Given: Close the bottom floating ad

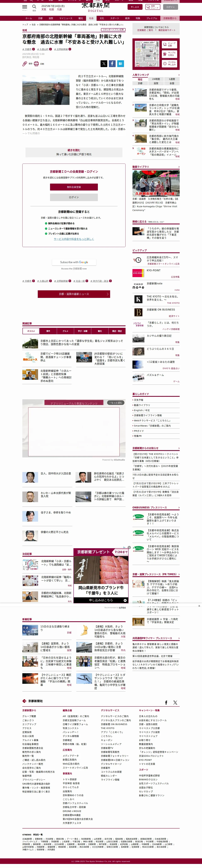Looking at the screenshot, I should point(199,606).
